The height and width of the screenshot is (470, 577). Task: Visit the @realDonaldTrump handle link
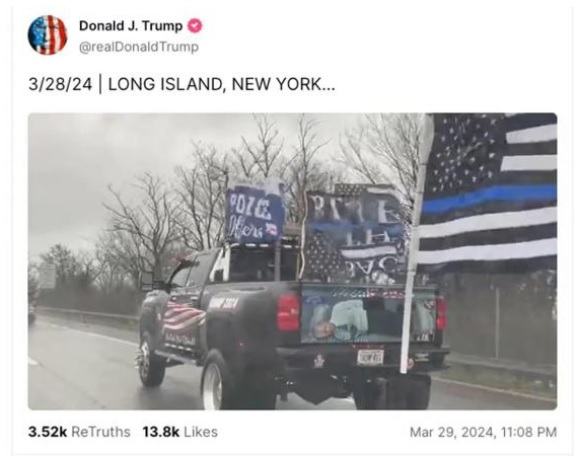(139, 47)
